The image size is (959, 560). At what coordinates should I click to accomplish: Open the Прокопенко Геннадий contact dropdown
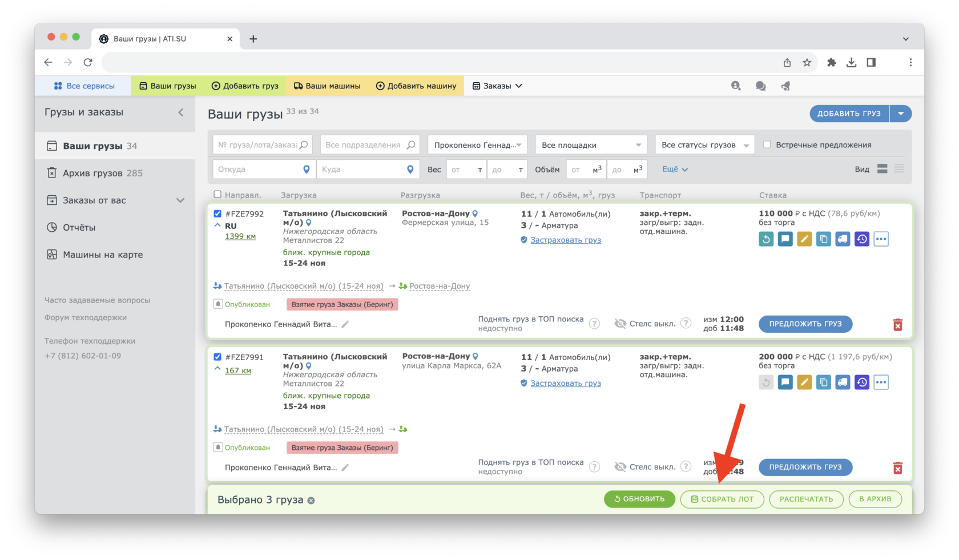(478, 145)
